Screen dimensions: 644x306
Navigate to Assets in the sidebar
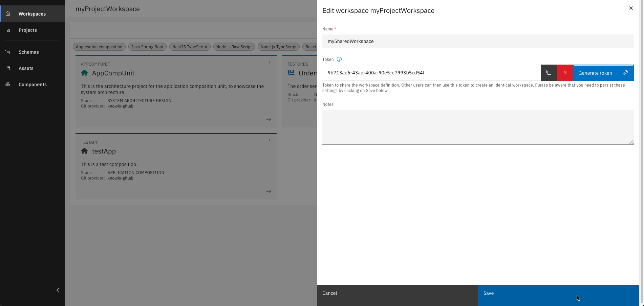click(x=26, y=68)
